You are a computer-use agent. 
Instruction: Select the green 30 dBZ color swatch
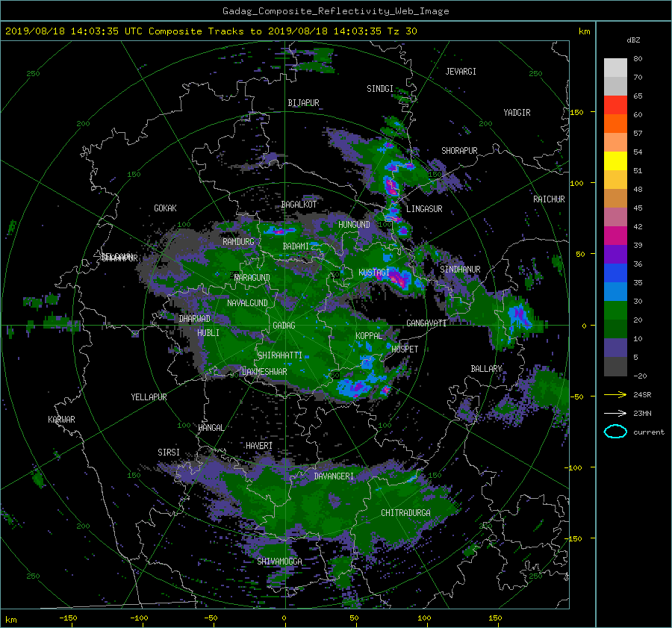click(x=615, y=310)
